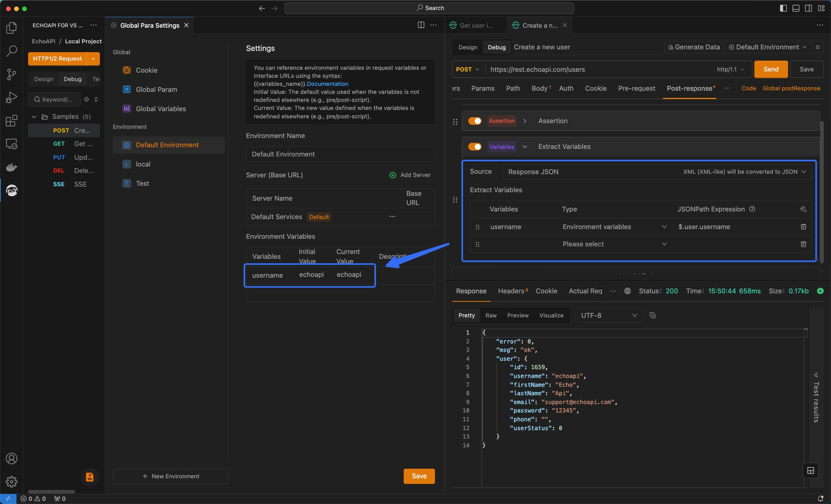Split the editor right
The height and width of the screenshot is (504, 831).
421,25
